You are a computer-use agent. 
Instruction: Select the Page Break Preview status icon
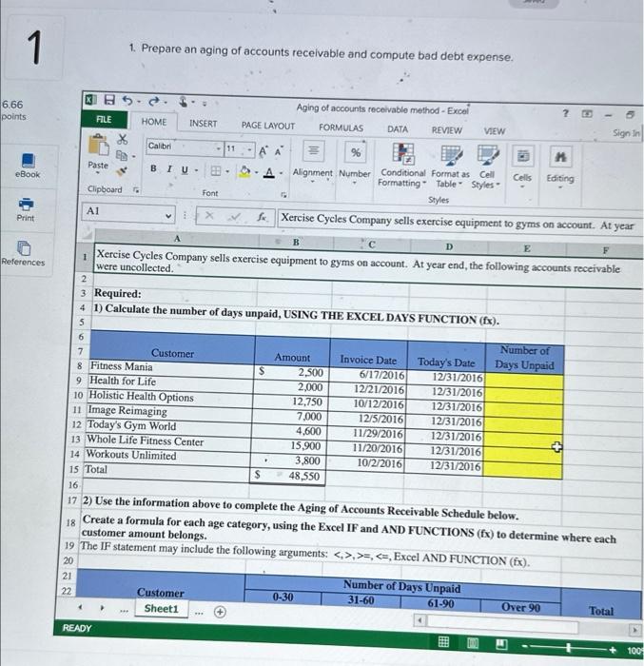(501, 644)
